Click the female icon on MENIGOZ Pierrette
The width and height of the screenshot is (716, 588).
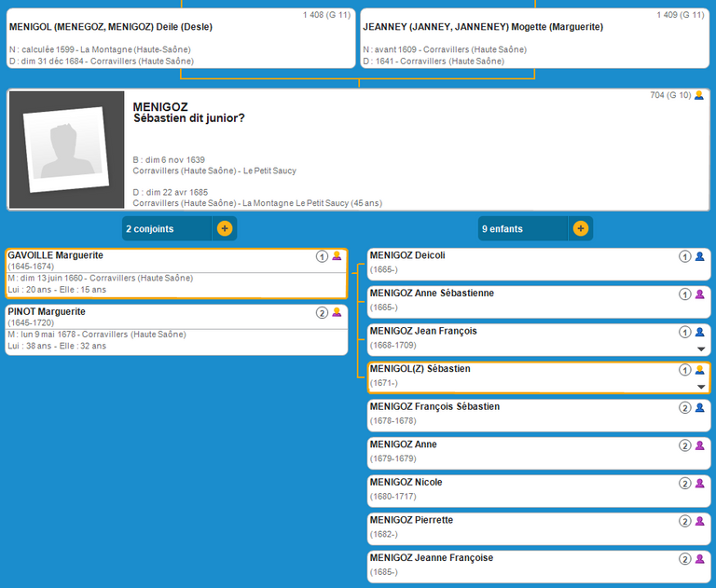[699, 521]
